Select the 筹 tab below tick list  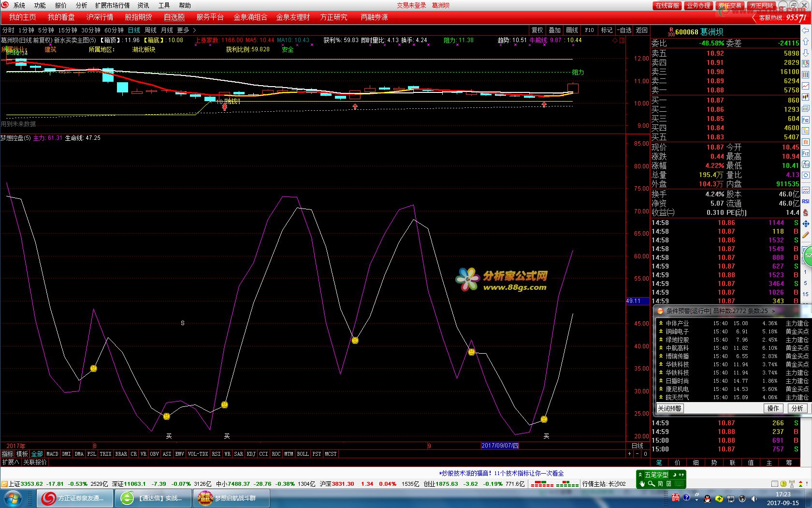[789, 463]
